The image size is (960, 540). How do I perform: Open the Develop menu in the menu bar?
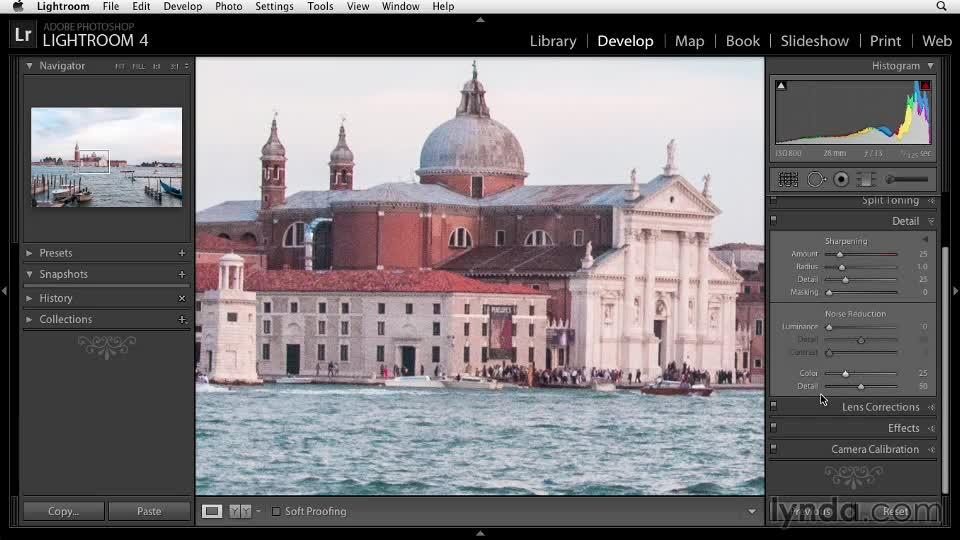pyautogui.click(x=182, y=6)
